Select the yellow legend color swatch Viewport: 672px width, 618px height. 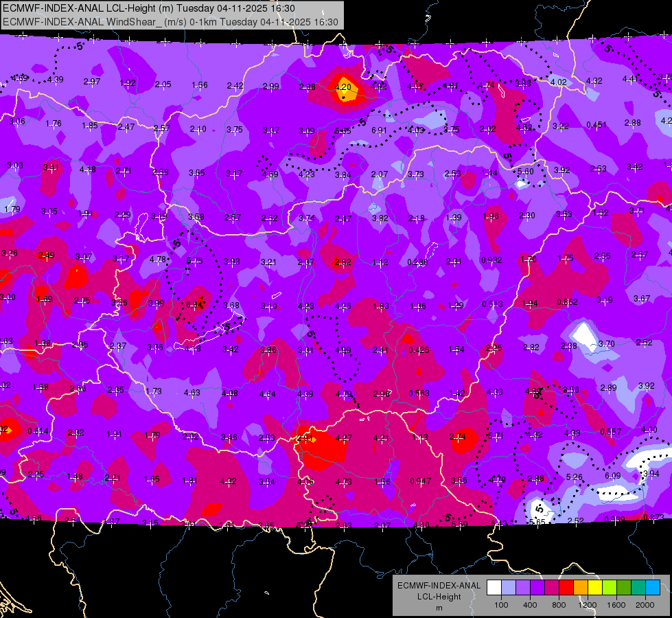pyautogui.click(x=595, y=588)
